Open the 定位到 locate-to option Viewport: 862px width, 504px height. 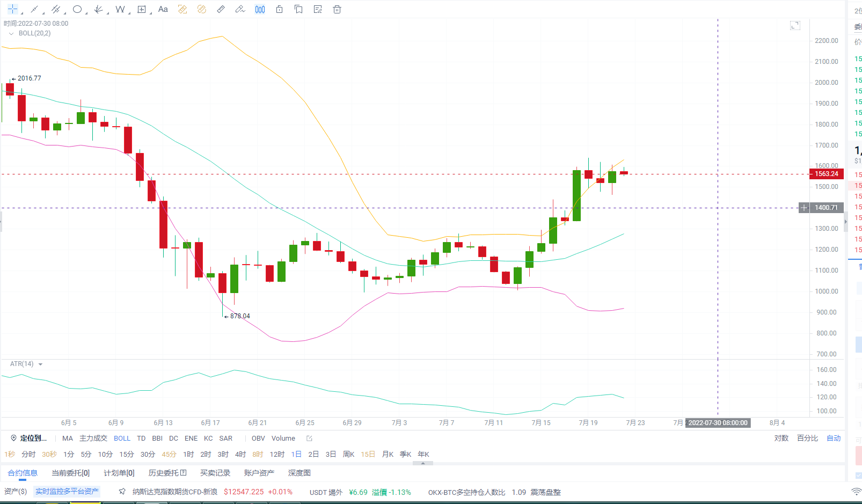tap(33, 438)
